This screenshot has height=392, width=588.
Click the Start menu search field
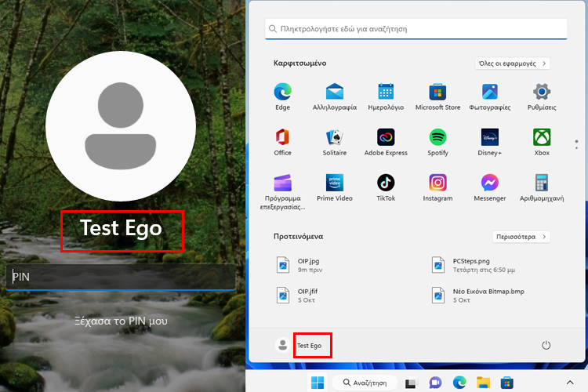[416, 29]
